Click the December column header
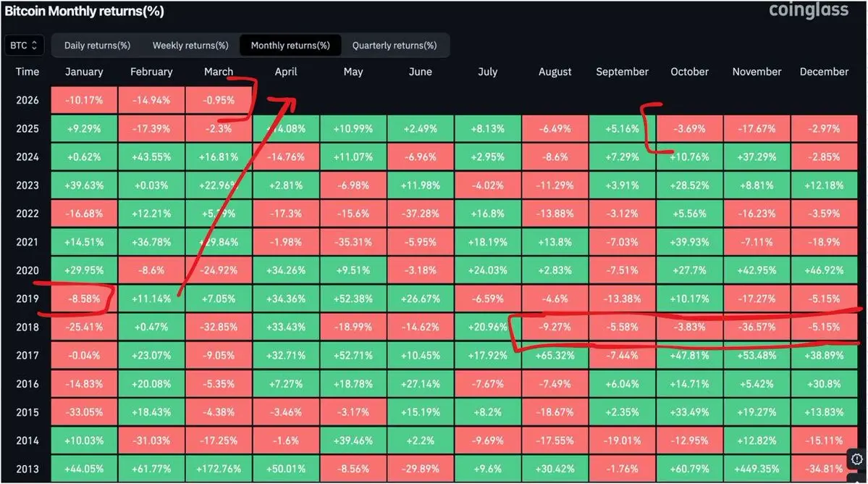Screen dimensions: 868x484 pyautogui.click(x=824, y=72)
